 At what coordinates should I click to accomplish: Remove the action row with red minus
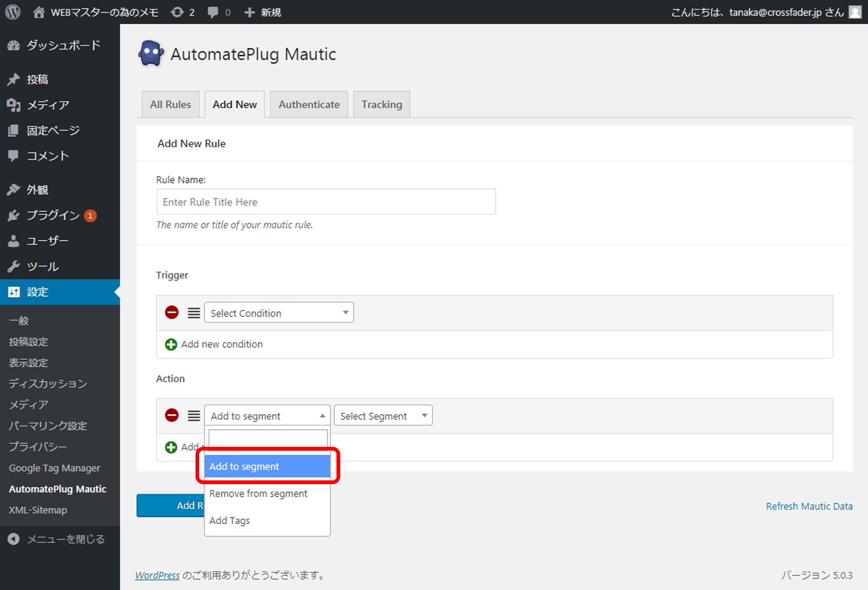tap(171, 415)
